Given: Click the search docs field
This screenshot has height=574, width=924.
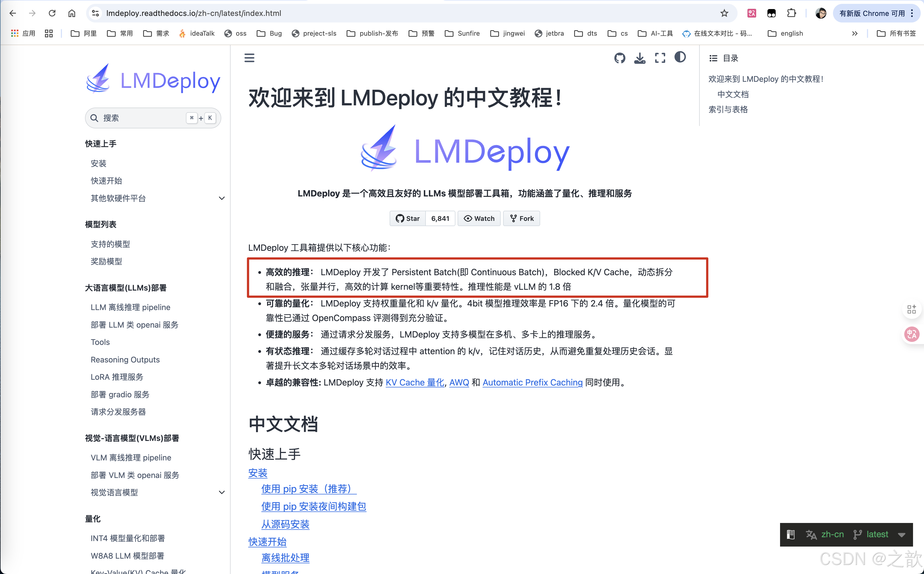Looking at the screenshot, I should coord(153,118).
